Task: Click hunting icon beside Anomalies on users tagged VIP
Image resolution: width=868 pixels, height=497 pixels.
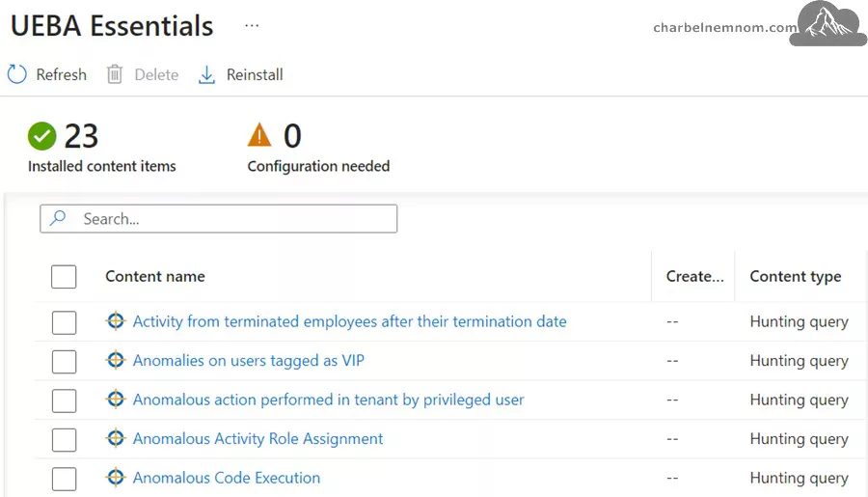Action: (116, 360)
